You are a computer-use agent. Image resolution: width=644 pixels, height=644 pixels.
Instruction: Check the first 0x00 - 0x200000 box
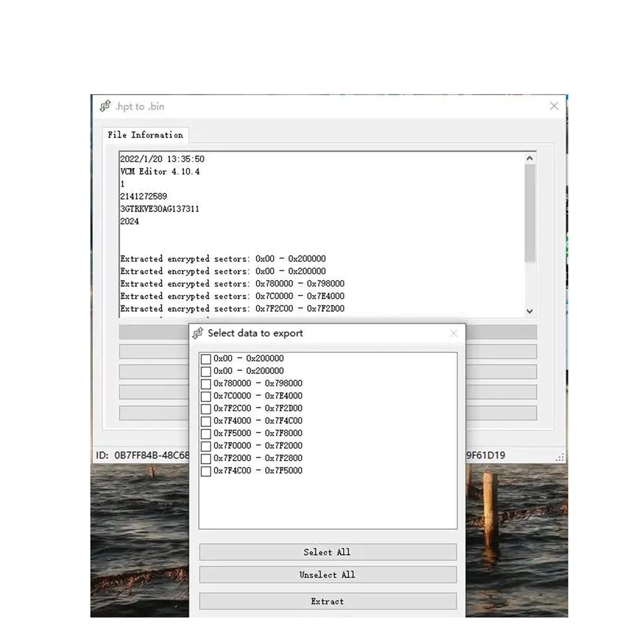(206, 359)
